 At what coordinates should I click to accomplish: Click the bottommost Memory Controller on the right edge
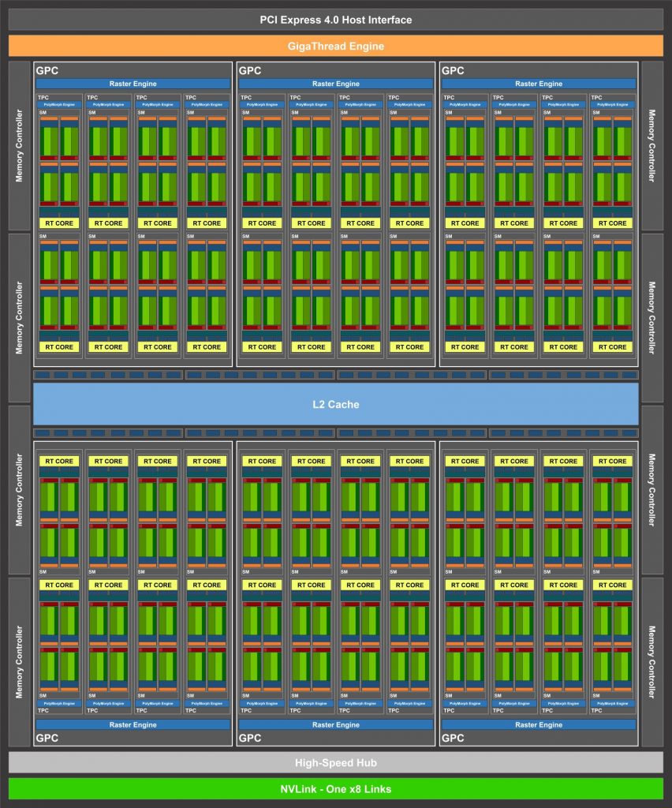pyautogui.click(x=652, y=662)
